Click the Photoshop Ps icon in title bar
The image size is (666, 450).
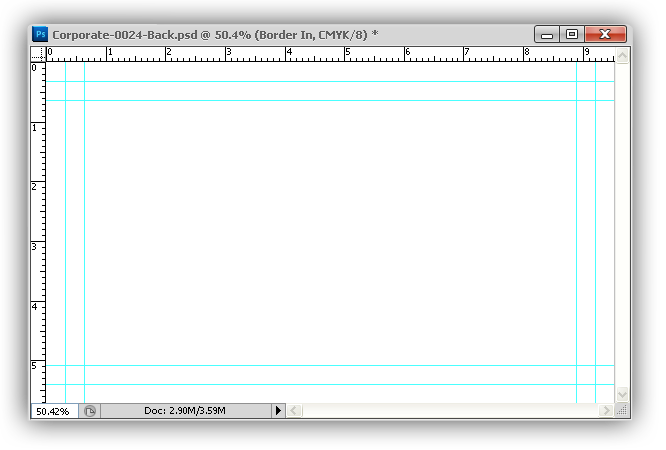pos(40,34)
